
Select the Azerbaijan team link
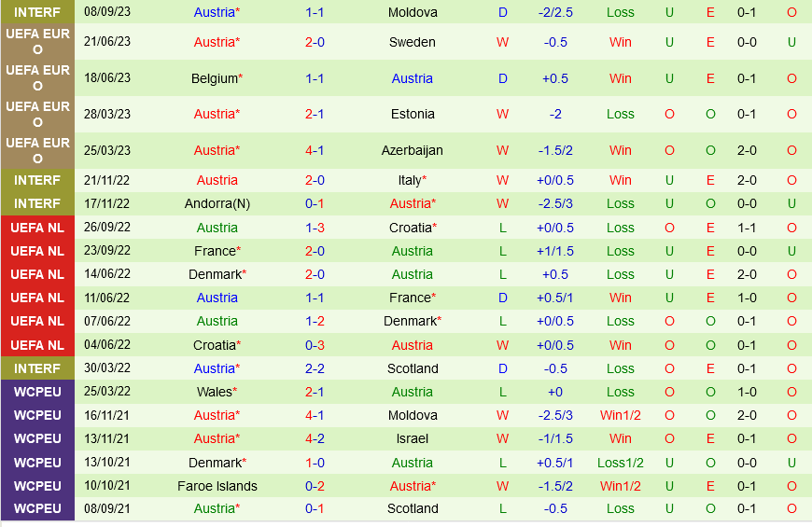point(413,150)
